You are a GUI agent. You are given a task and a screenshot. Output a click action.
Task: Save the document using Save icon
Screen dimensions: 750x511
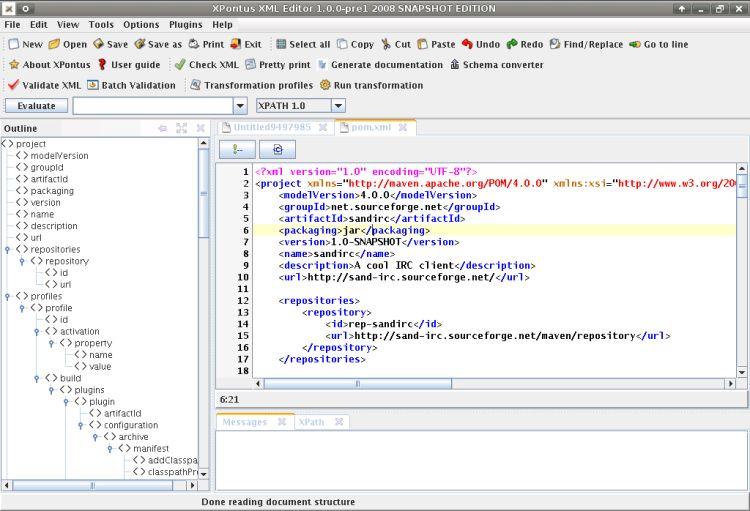(x=99, y=44)
